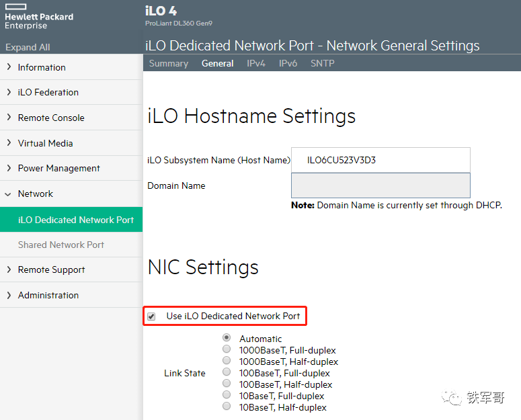521x420 pixels.
Task: Uncheck Use iLO Dedicated Network Port
Action: coord(151,317)
